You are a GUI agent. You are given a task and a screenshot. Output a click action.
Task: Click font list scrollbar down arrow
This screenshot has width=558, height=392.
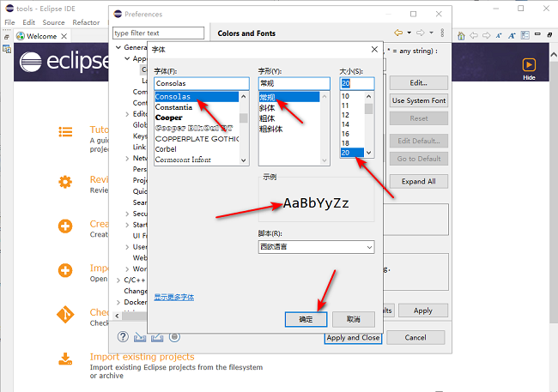tap(244, 160)
